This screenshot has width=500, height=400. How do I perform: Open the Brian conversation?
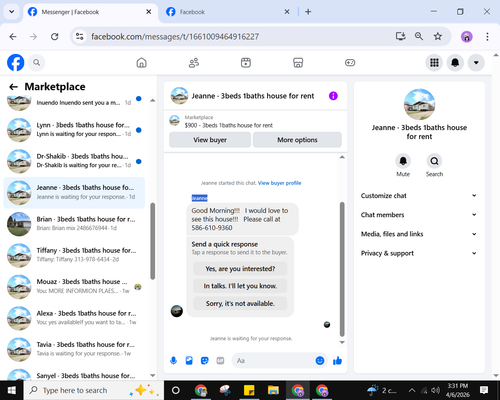point(74,224)
